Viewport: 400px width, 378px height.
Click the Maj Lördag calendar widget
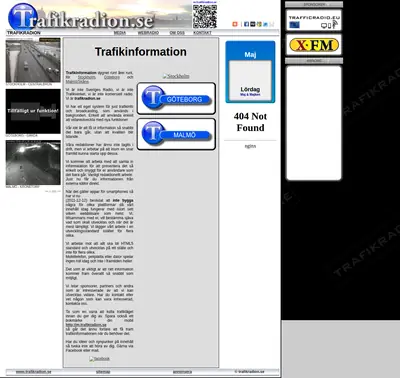[250, 72]
